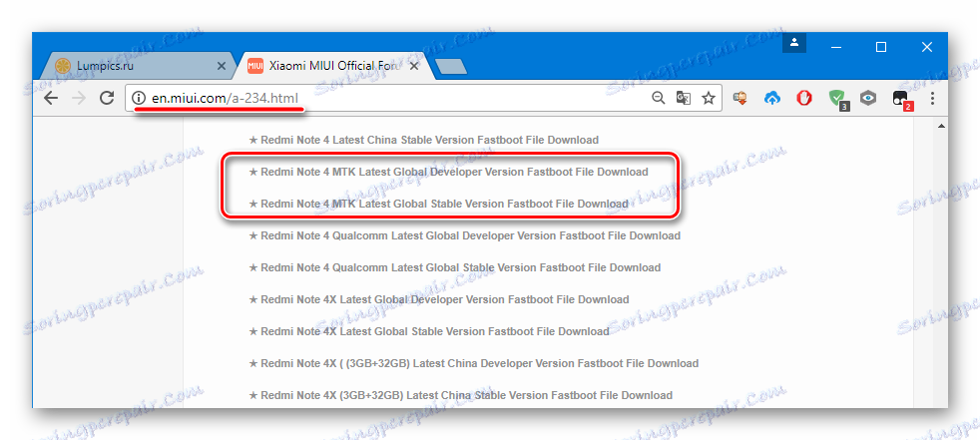980x440 pixels.
Task: Close the Lumpics.ru tab
Action: point(222,65)
